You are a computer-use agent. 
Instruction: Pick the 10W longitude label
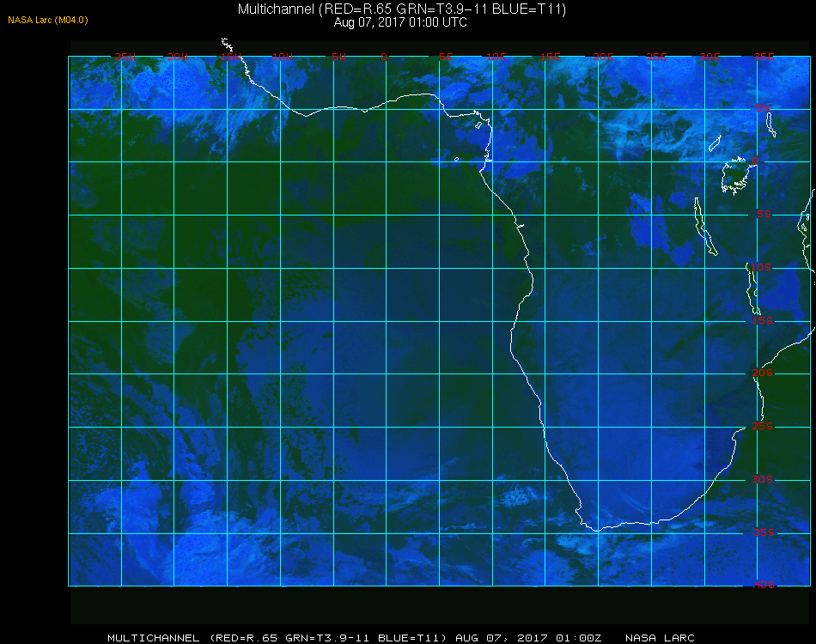coord(283,57)
